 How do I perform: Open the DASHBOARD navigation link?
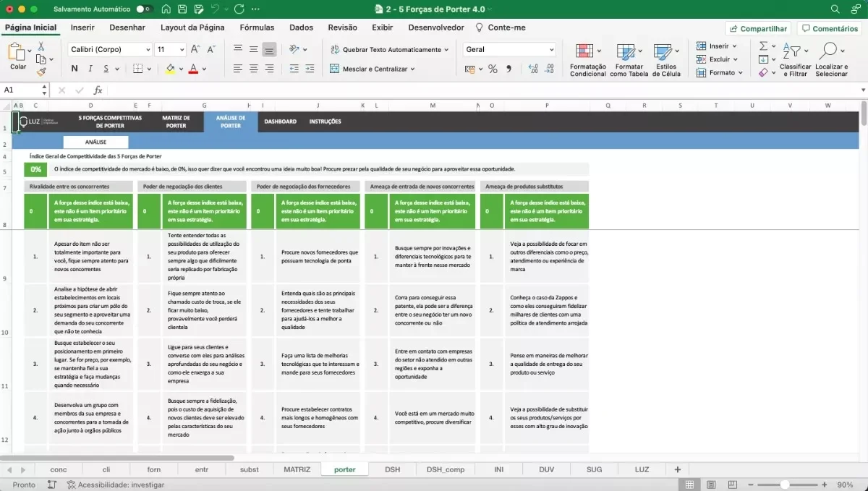(280, 121)
